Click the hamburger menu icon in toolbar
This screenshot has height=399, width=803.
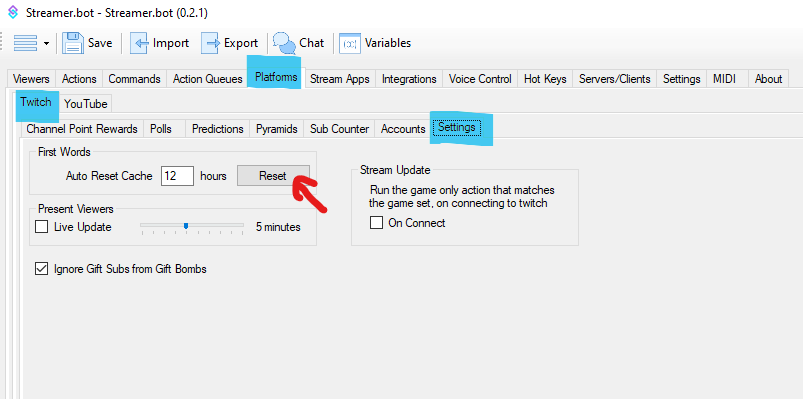pos(25,43)
